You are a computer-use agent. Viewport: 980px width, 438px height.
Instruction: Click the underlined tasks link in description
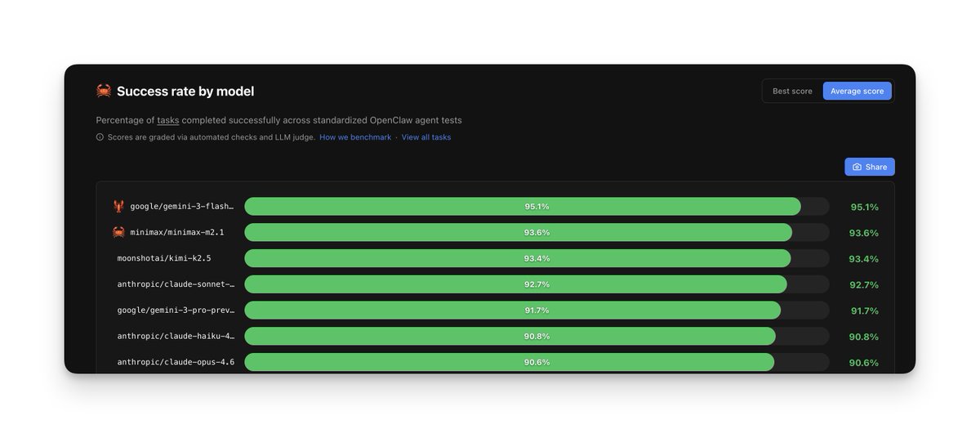[168, 120]
